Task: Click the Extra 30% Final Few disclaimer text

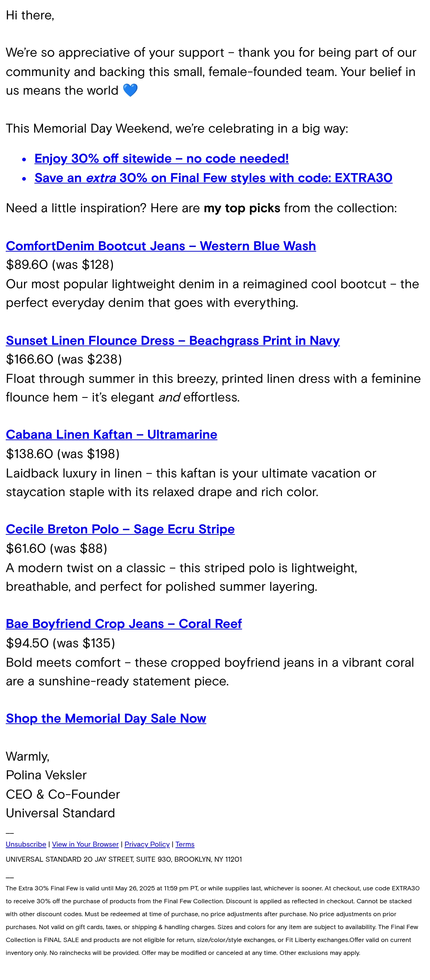Action: (x=213, y=920)
